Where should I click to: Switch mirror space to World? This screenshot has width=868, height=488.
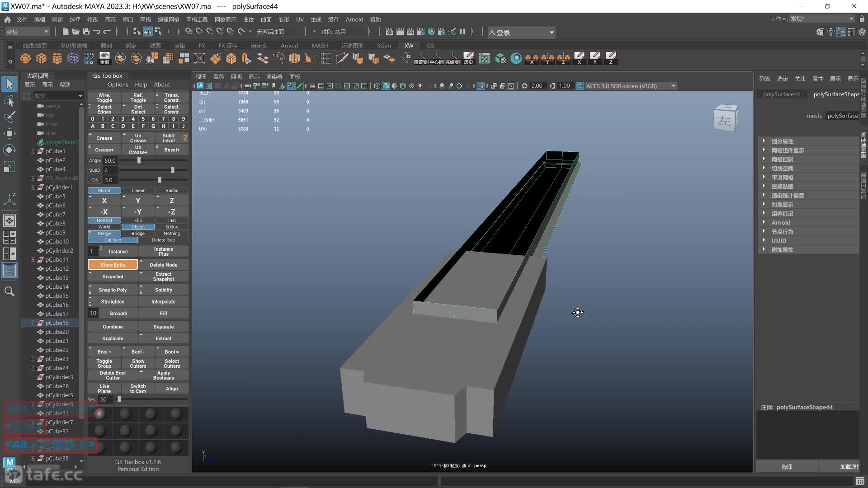pos(104,227)
